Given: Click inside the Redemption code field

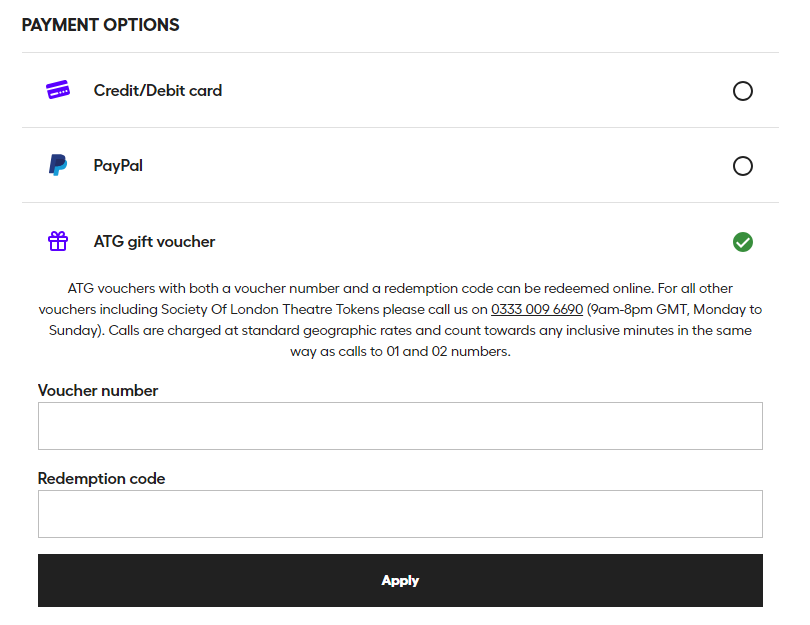Looking at the screenshot, I should [x=400, y=514].
